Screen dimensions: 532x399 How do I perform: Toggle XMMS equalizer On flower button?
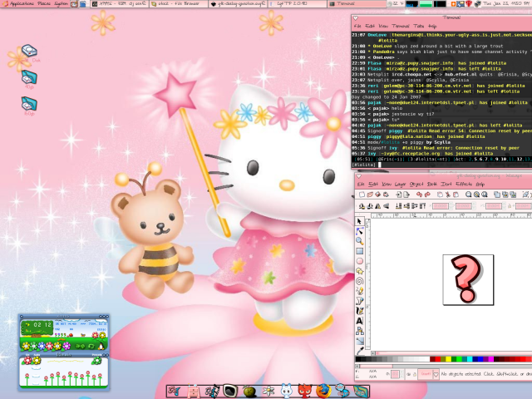coord(27,360)
